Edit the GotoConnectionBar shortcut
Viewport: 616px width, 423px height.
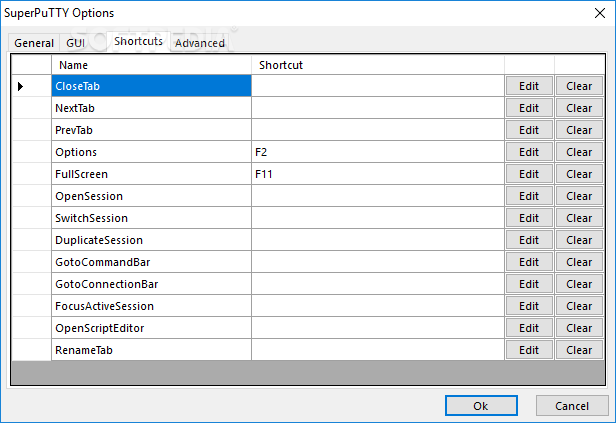point(529,284)
